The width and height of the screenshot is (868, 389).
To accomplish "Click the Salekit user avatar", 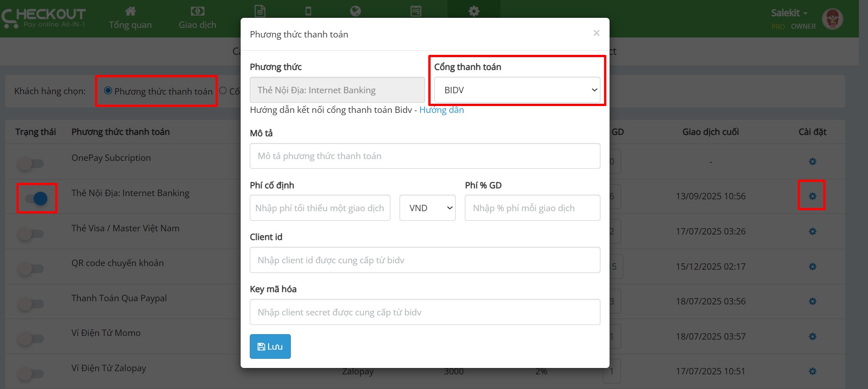I will click(832, 19).
